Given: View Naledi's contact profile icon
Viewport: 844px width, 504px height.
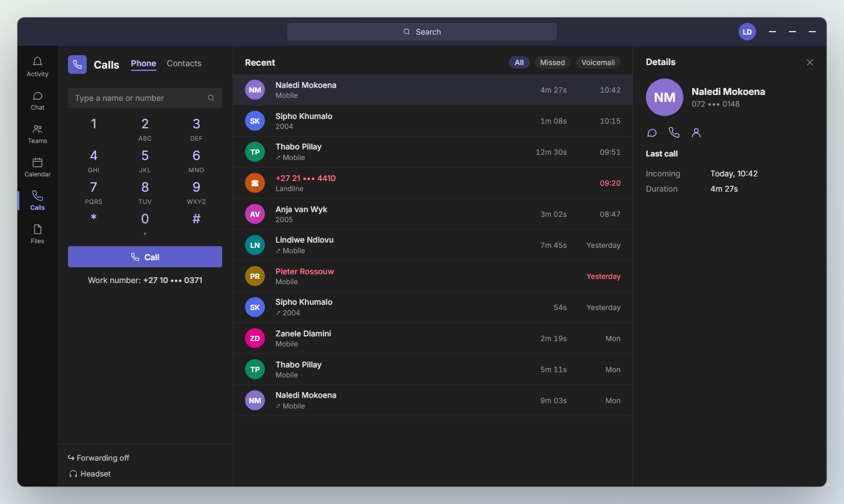Looking at the screenshot, I should pos(696,133).
